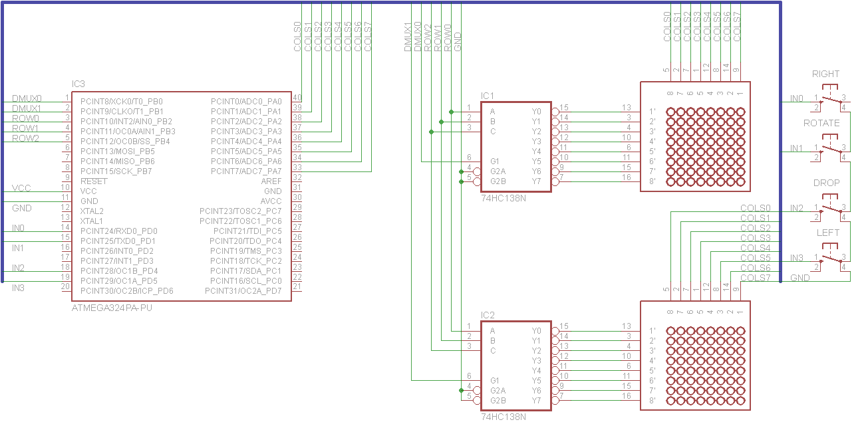
Task: Select pin name PCINT27/INT1_PD3
Action: [x=117, y=261]
